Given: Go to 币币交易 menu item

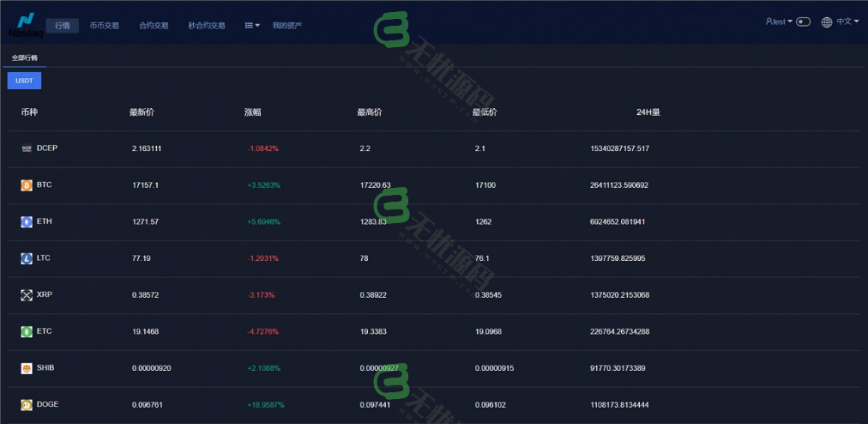Looking at the screenshot, I should [x=105, y=26].
